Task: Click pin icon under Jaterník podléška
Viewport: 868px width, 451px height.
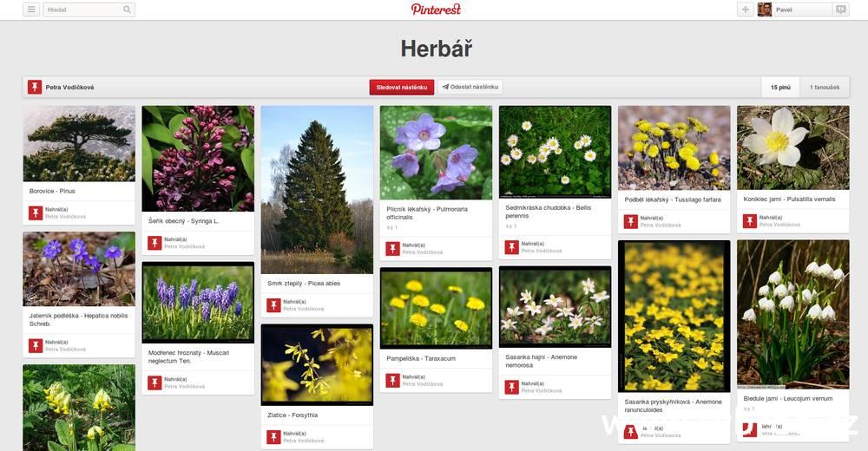Action: click(36, 346)
